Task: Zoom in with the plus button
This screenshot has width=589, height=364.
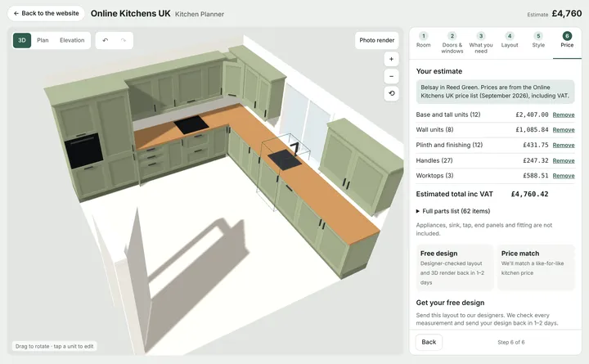Action: (x=391, y=59)
